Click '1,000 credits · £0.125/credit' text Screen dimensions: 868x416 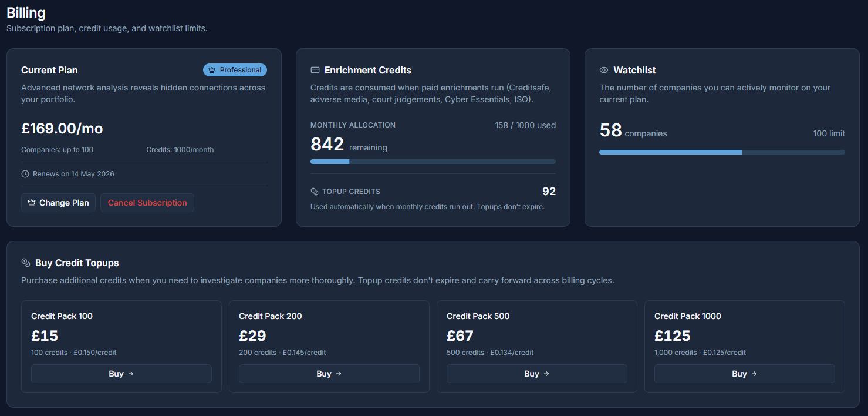pyautogui.click(x=700, y=353)
